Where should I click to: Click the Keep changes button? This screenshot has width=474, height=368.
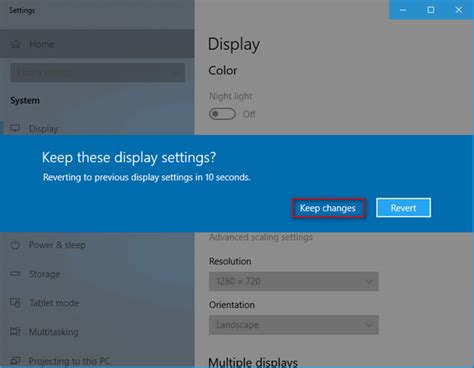[328, 208]
